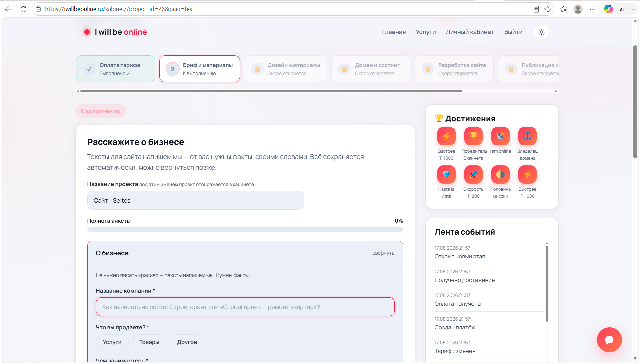Open the browser profile avatar
640x364 pixels.
pos(578,9)
